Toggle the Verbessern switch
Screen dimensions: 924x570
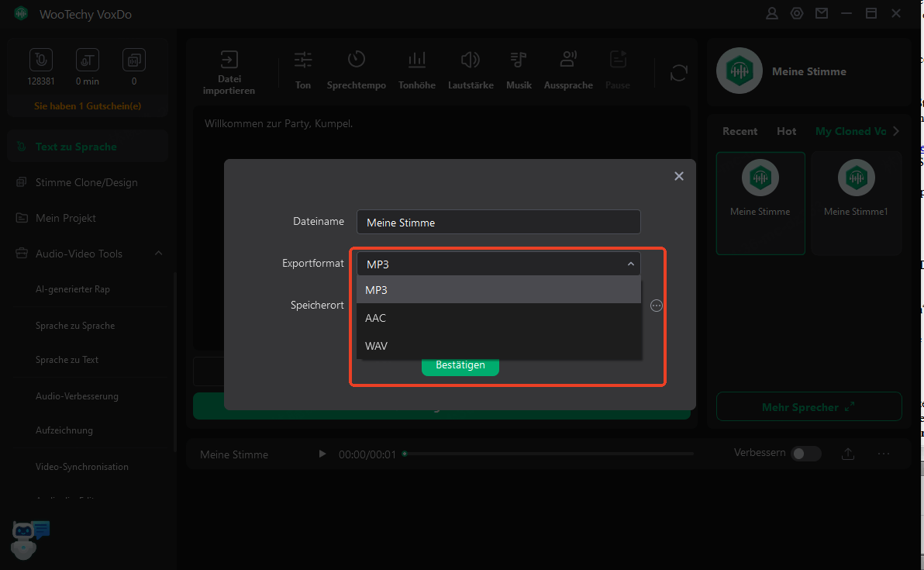tap(805, 454)
